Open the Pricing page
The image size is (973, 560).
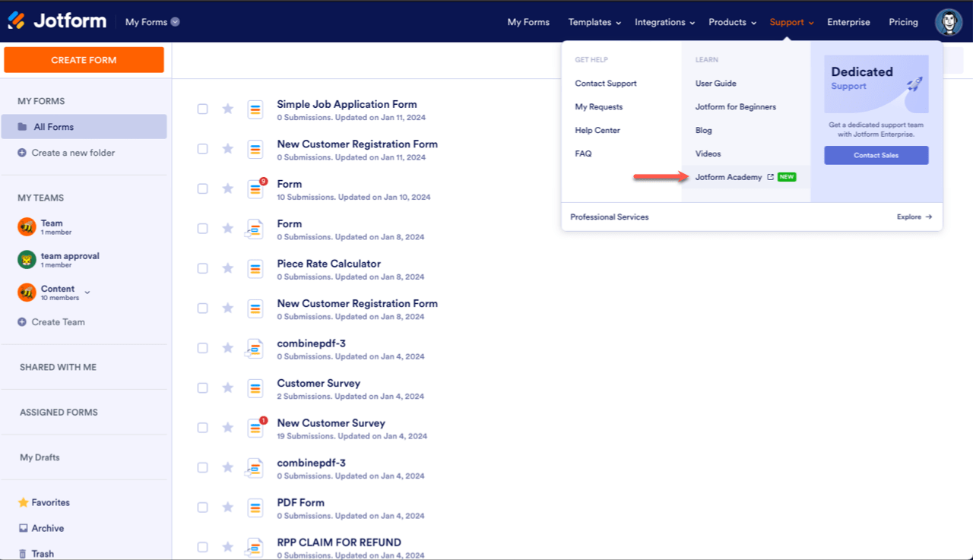pyautogui.click(x=903, y=22)
